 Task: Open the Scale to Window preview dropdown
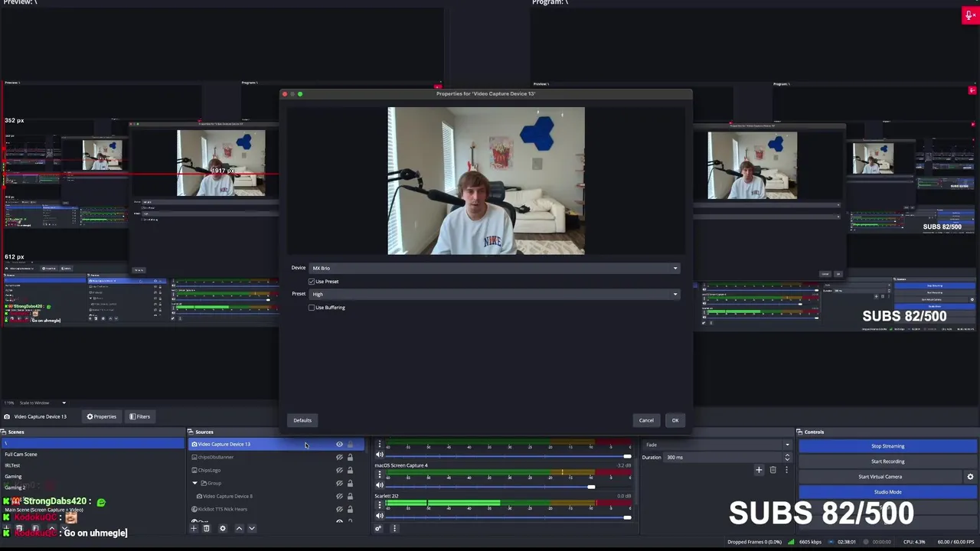[x=42, y=403]
